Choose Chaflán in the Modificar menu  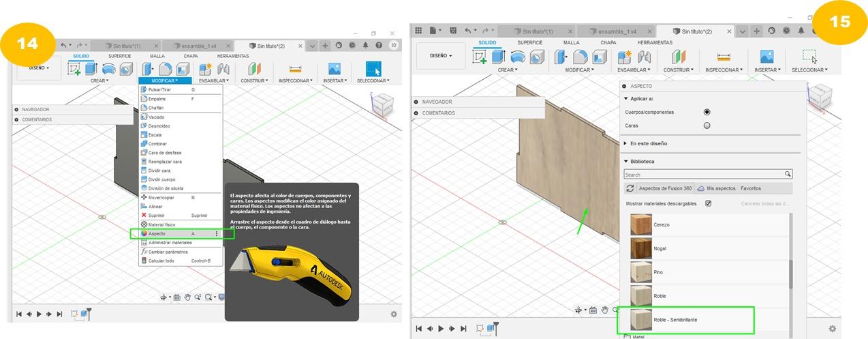click(181, 108)
